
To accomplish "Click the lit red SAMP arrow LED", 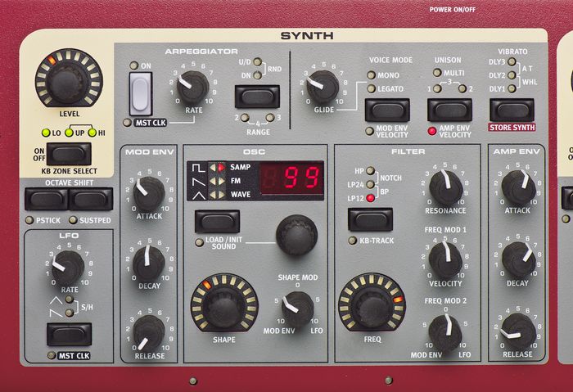I will click(x=222, y=167).
